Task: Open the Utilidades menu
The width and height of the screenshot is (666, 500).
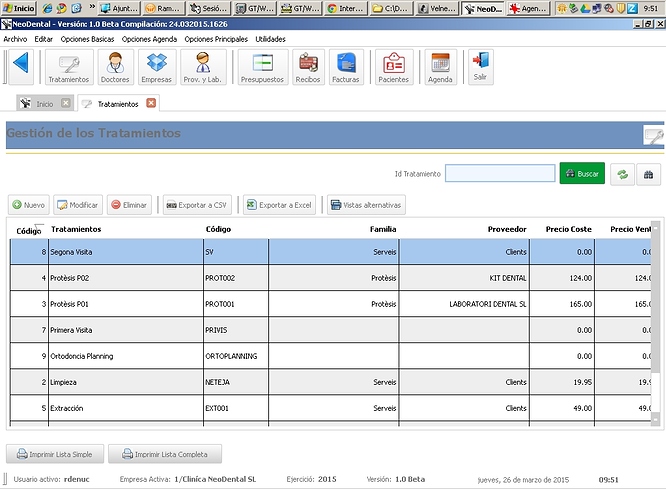Action: pos(270,38)
